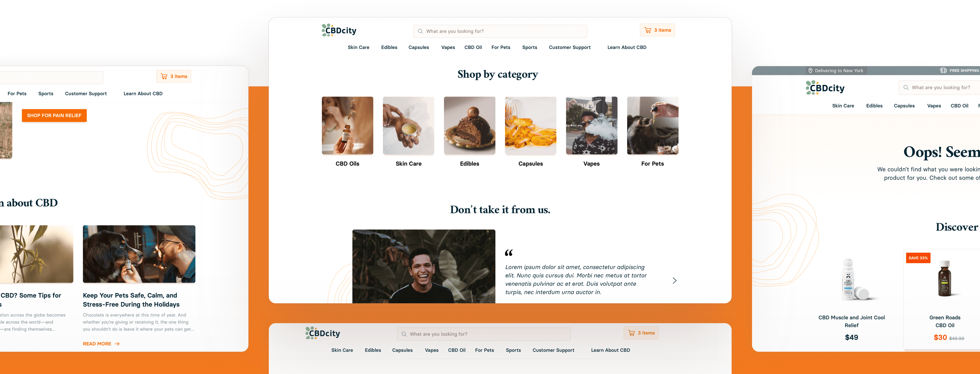Image resolution: width=980 pixels, height=374 pixels.
Task: Open the Edibles menu in the top center navigation
Action: click(x=389, y=48)
